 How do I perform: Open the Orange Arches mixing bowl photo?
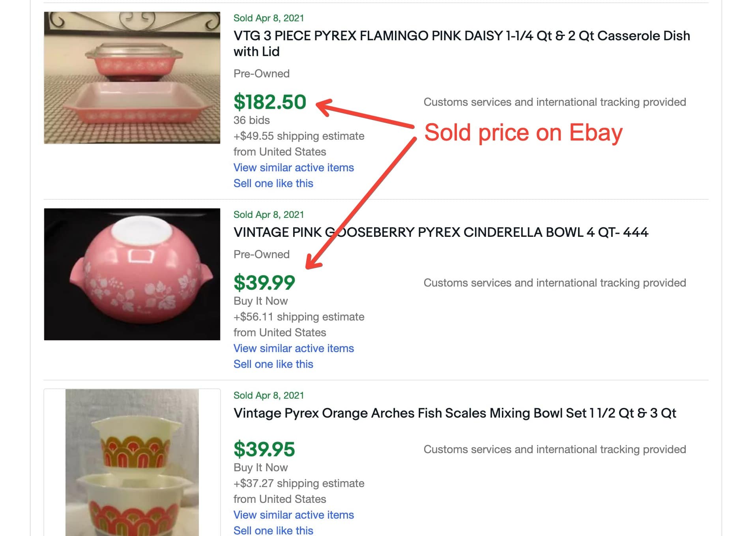click(132, 462)
